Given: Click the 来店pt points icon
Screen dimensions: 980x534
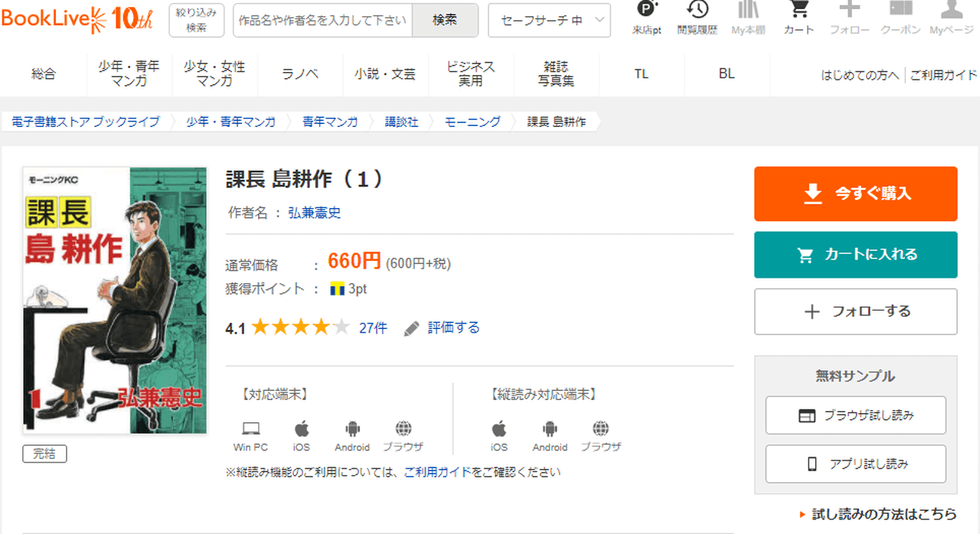Looking at the screenshot, I should [x=647, y=11].
